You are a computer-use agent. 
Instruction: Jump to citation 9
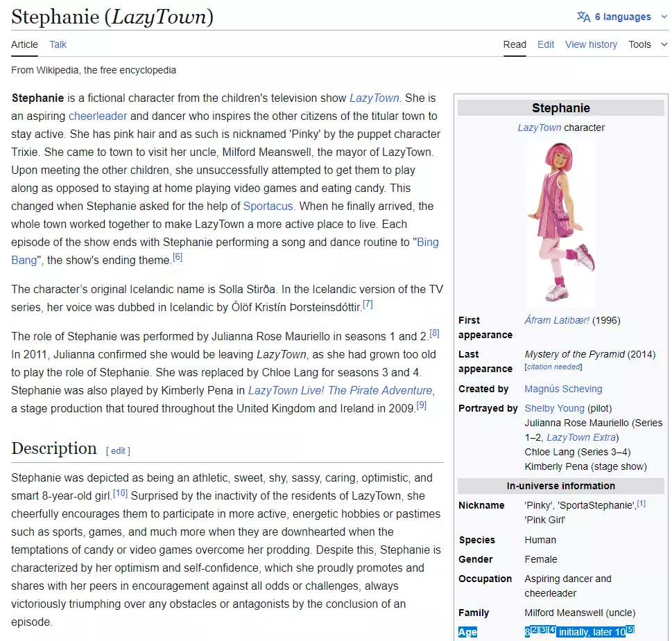[421, 405]
